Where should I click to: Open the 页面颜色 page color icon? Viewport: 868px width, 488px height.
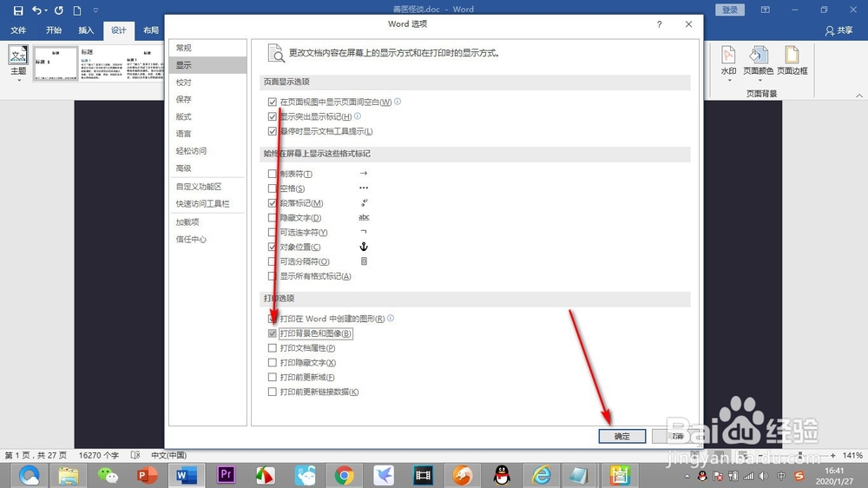[759, 56]
